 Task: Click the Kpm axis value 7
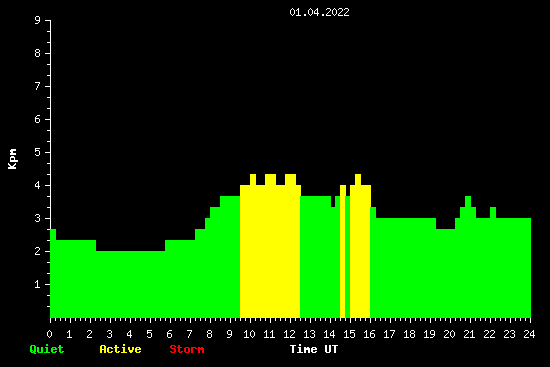(38, 86)
